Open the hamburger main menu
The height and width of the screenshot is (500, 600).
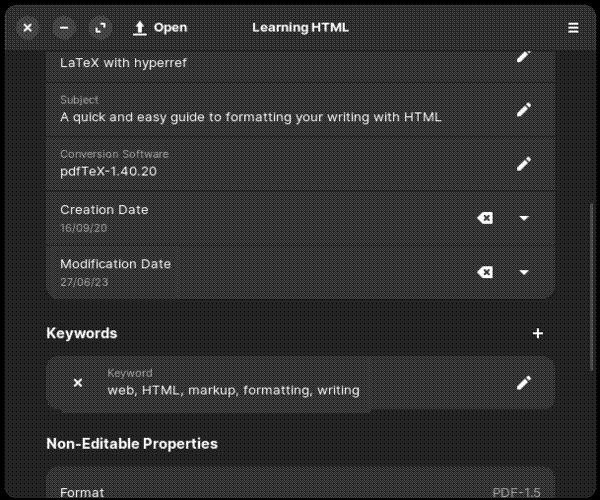click(573, 28)
